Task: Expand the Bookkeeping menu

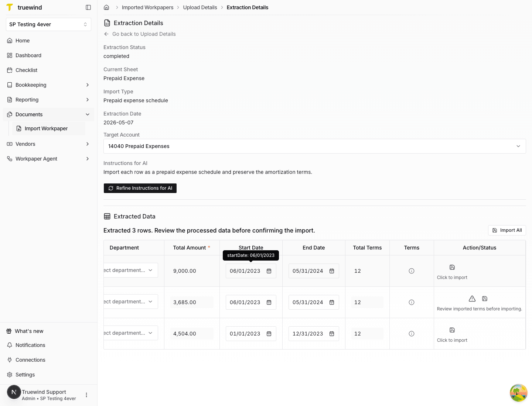Action: coord(48,85)
